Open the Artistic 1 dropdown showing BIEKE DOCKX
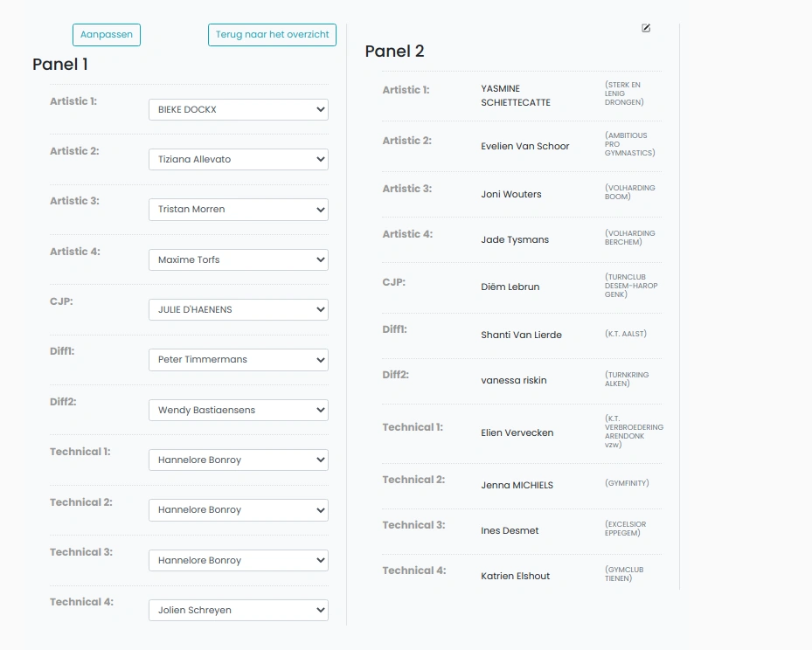 coord(239,110)
